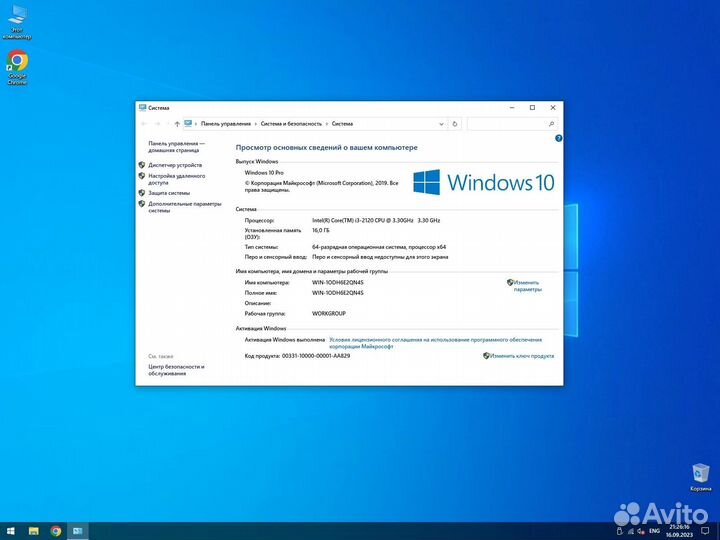The width and height of the screenshot is (720, 540).
Task: Open the Windows Start menu
Action: [11, 531]
